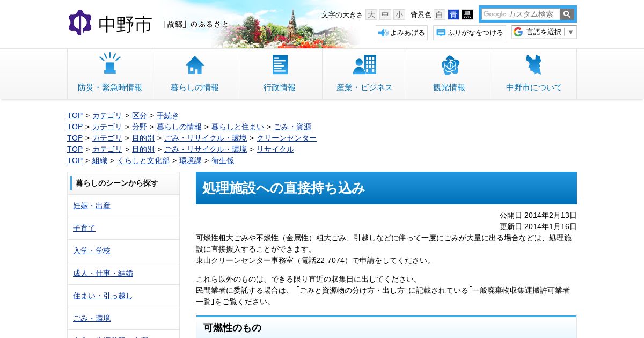Switch background color to black

pyautogui.click(x=467, y=14)
